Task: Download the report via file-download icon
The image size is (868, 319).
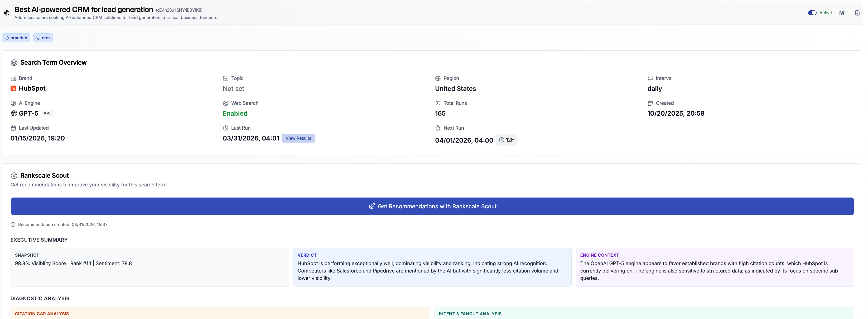Action: [x=857, y=13]
